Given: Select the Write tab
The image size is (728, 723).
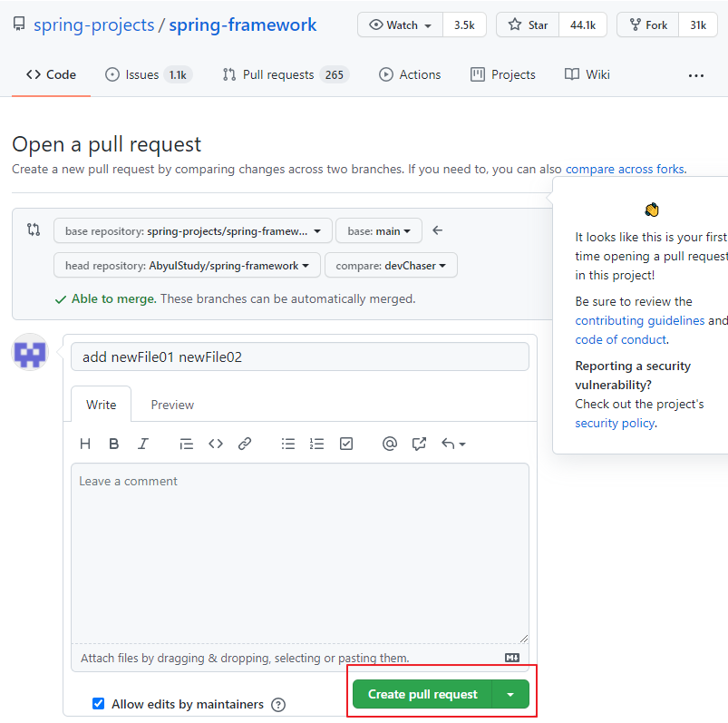Looking at the screenshot, I should (x=102, y=405).
